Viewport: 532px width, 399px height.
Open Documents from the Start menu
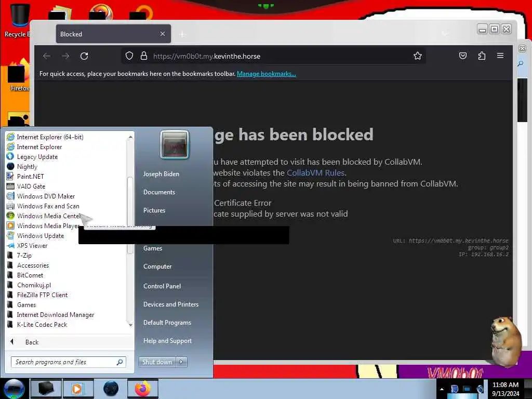pyautogui.click(x=159, y=192)
